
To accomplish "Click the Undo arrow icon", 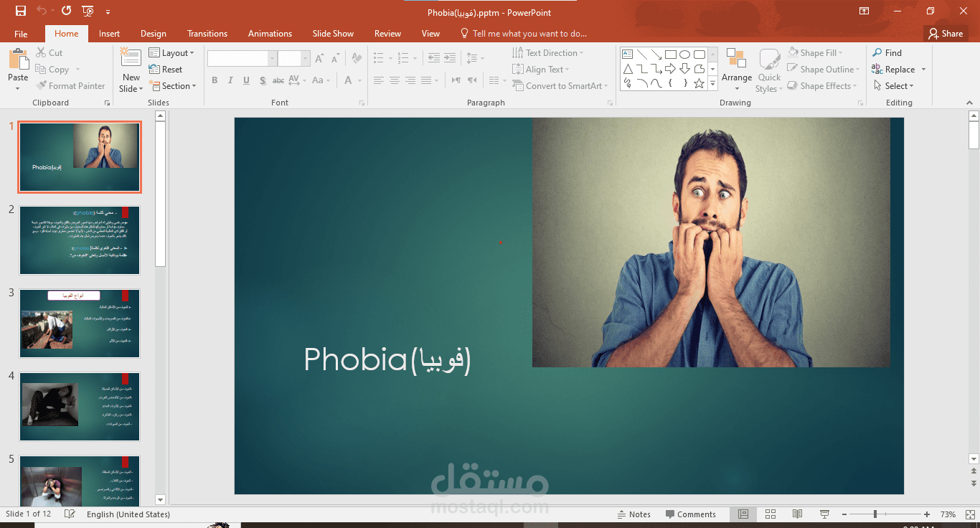I will pos(42,11).
